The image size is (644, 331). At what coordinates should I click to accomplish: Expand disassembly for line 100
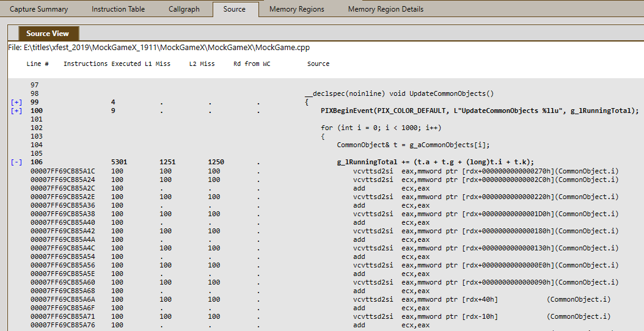16,111
